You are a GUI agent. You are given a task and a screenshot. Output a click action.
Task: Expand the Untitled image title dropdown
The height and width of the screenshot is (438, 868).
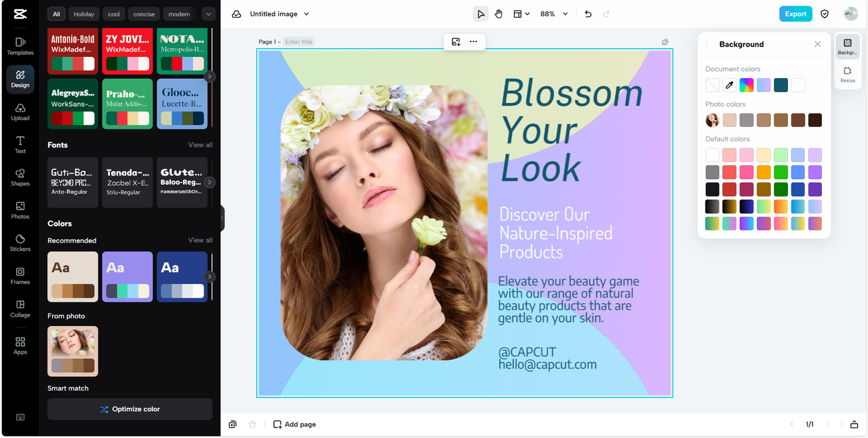pyautogui.click(x=279, y=14)
